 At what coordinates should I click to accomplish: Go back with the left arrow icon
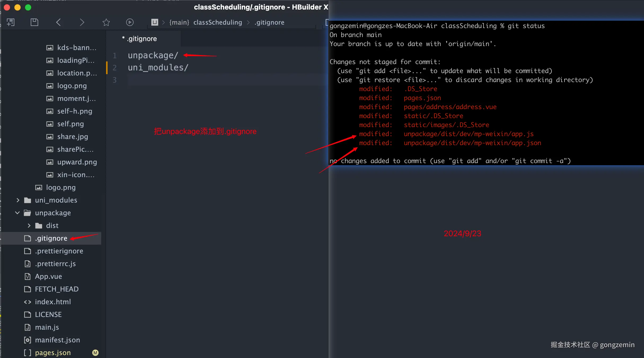pyautogui.click(x=59, y=22)
